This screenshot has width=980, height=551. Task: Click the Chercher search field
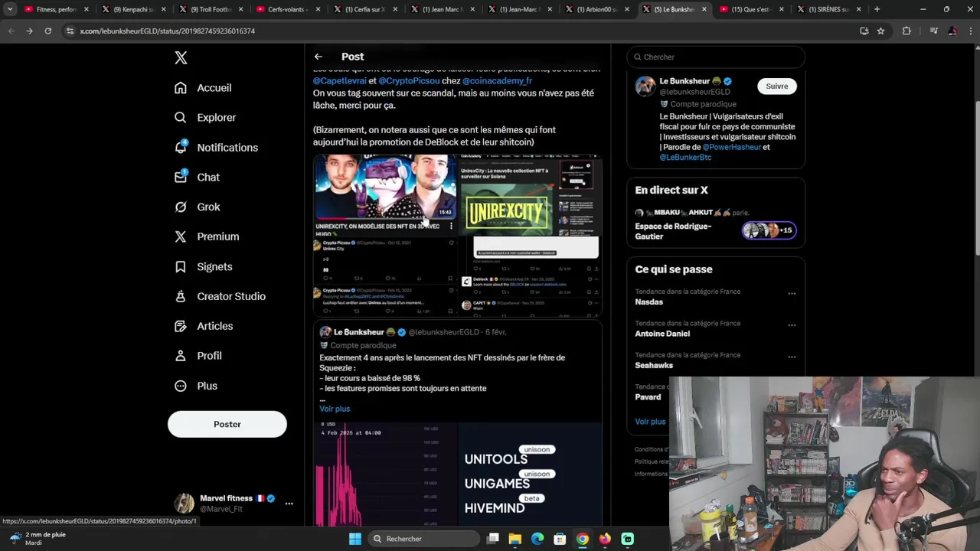[x=716, y=57]
